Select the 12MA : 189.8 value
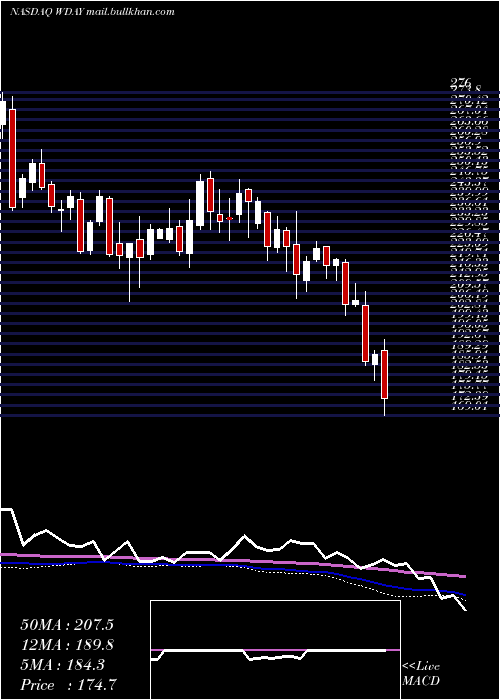The image size is (500, 700). tap(67, 645)
